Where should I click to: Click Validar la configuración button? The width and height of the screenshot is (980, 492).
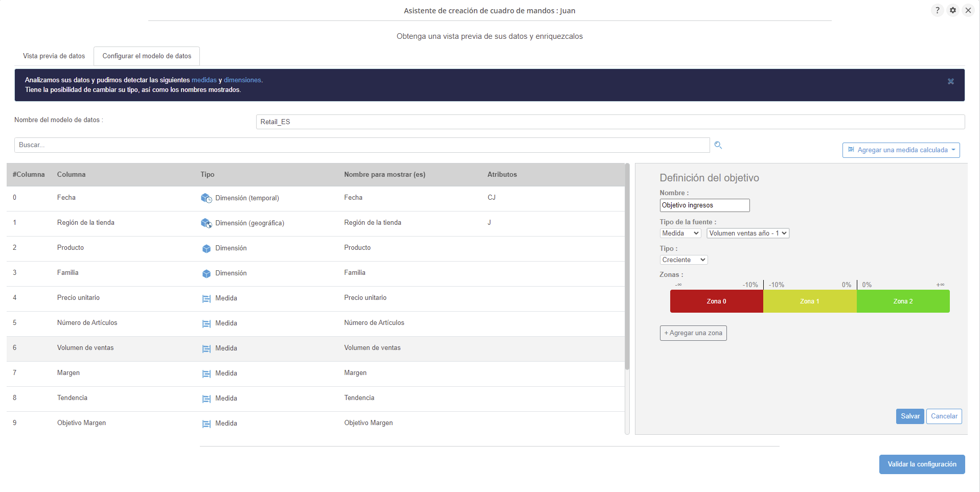coord(922,464)
